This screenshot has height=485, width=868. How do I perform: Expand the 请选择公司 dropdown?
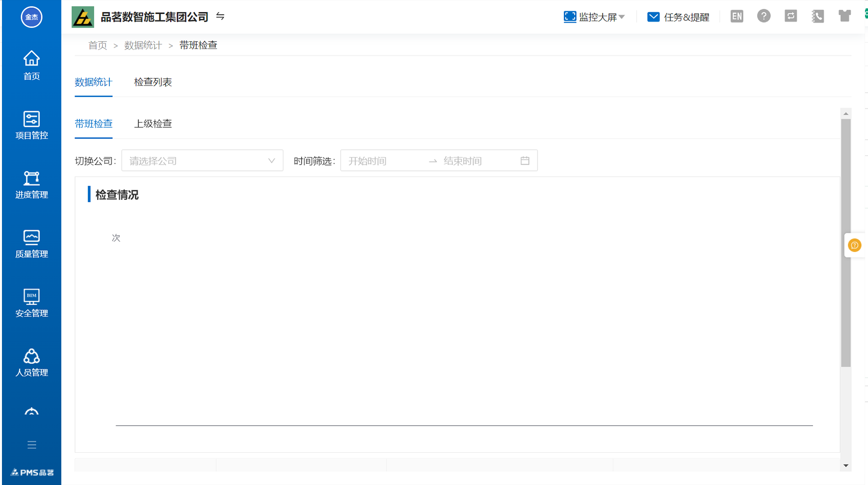pyautogui.click(x=202, y=161)
